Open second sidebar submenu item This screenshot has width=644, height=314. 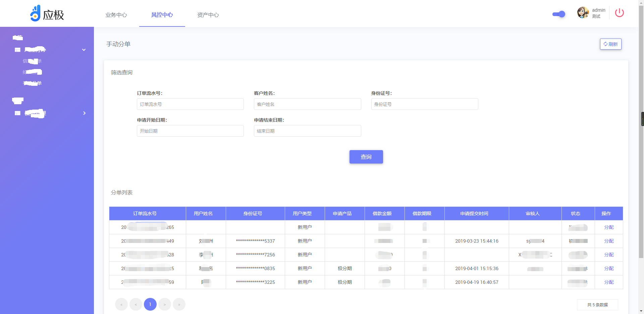coord(32,72)
